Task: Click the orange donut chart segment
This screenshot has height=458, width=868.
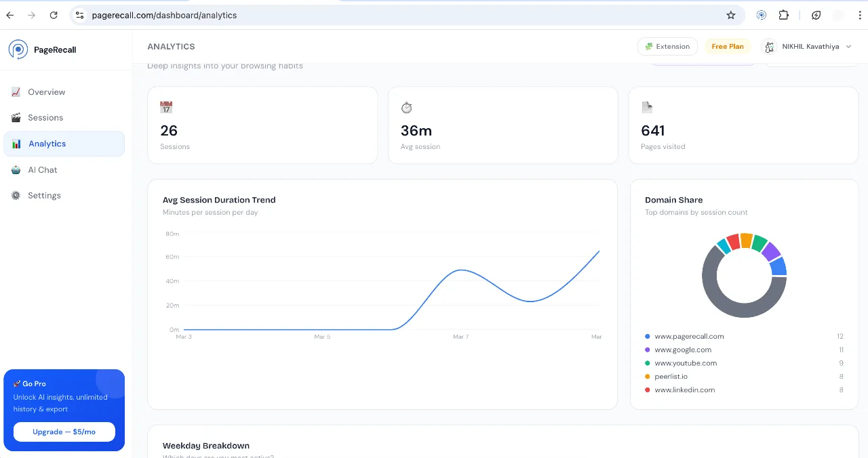Action: click(x=746, y=240)
